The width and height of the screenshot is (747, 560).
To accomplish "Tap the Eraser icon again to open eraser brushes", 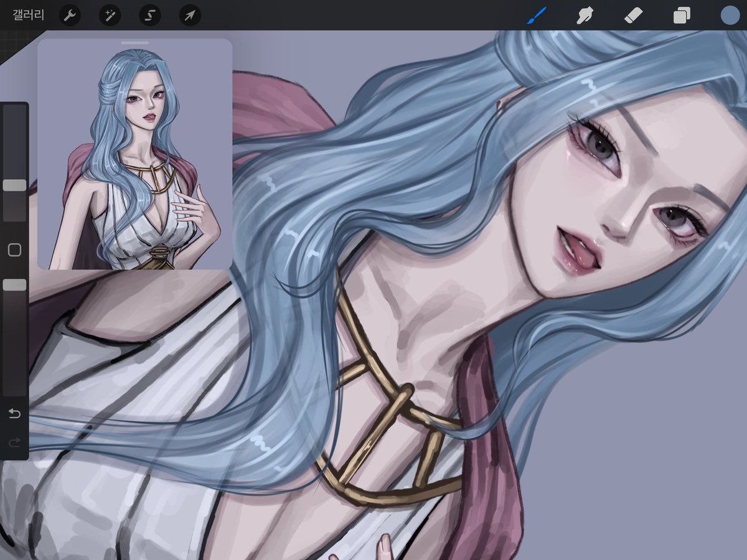I will tap(634, 16).
